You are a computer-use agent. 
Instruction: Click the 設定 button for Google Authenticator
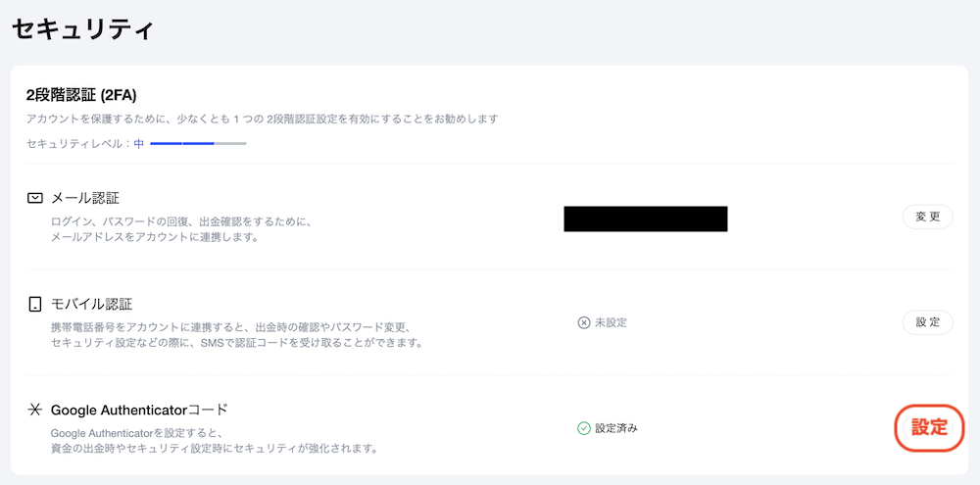(929, 428)
